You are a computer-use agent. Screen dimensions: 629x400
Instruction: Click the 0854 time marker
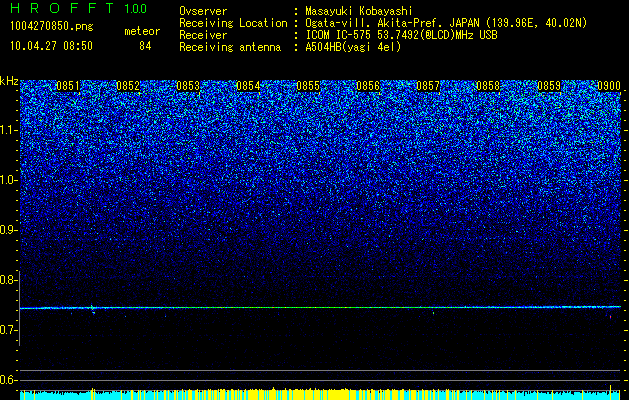248,86
